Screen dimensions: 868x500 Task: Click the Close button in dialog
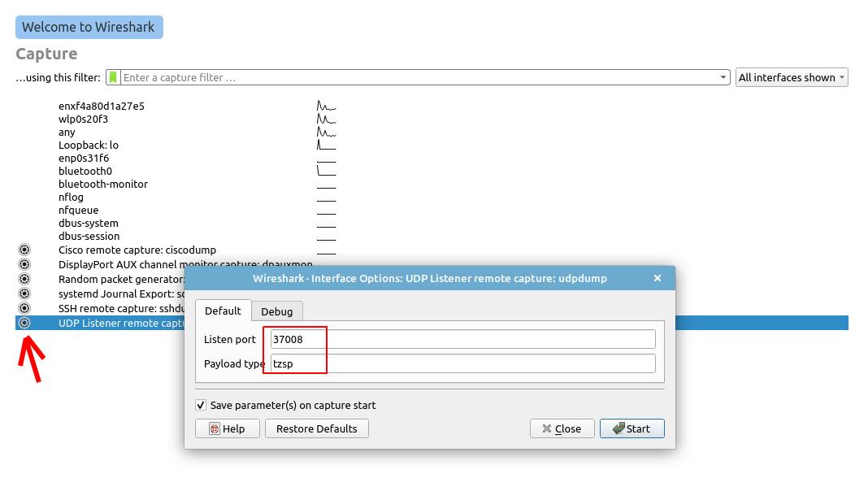pyautogui.click(x=562, y=428)
